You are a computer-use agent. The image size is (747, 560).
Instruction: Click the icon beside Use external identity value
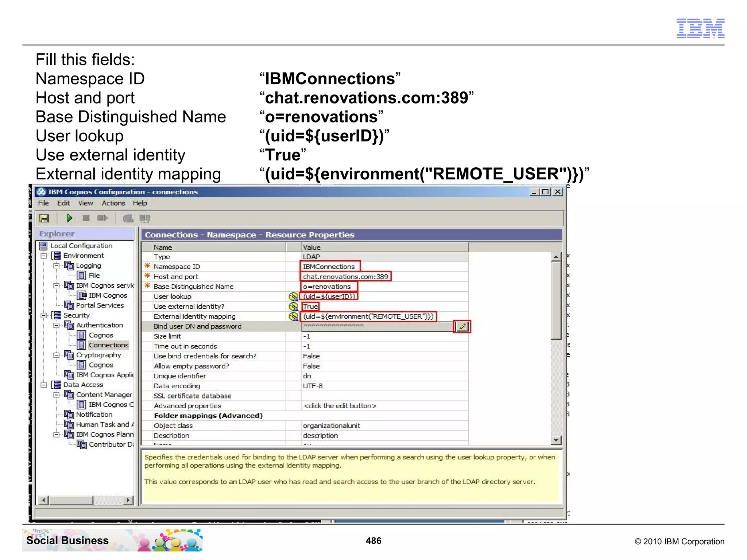tap(293, 307)
